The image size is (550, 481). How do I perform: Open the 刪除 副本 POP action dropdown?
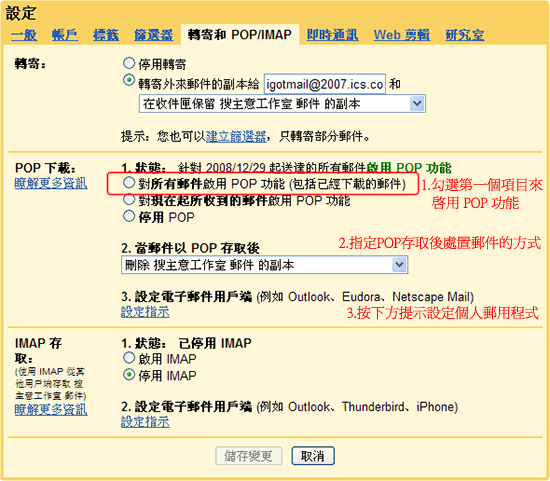[264, 265]
